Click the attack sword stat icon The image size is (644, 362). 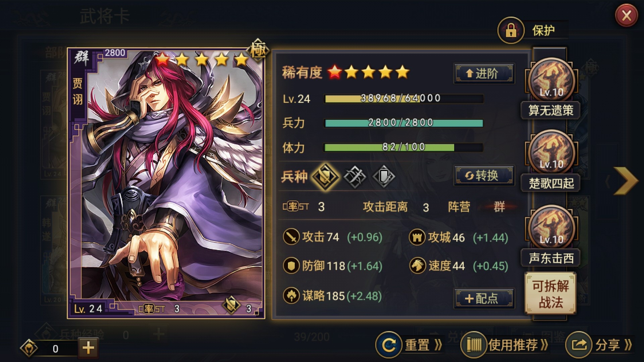pyautogui.click(x=291, y=237)
